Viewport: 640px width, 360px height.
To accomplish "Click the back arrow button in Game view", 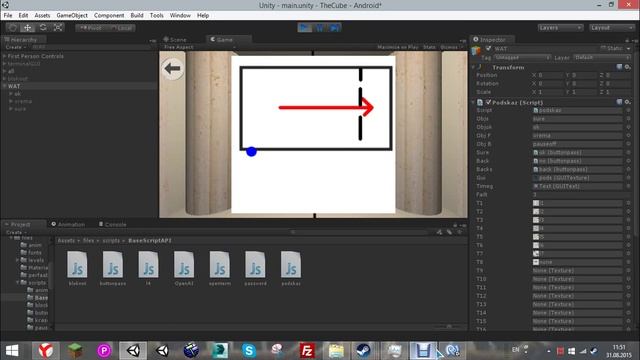I will (172, 69).
